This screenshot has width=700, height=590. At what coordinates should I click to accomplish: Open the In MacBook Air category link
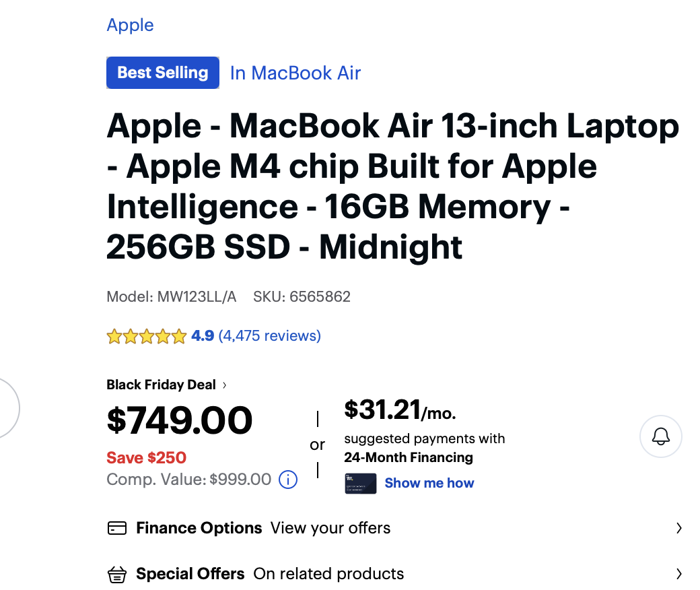click(x=295, y=73)
